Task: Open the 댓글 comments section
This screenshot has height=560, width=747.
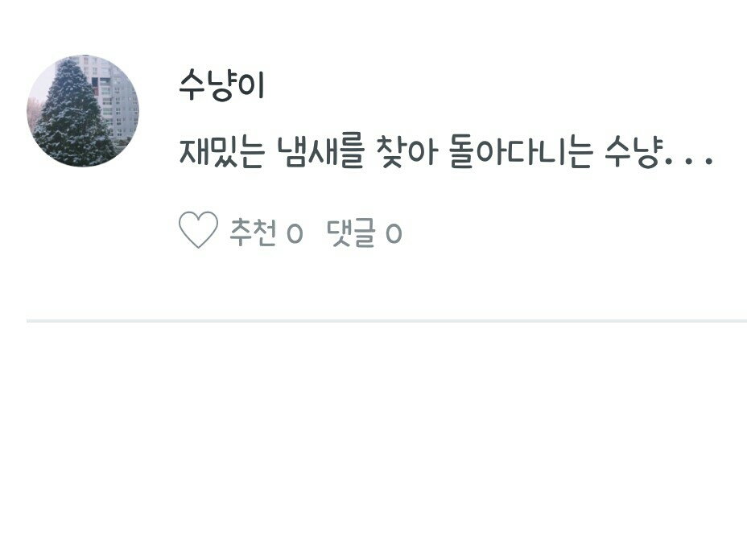Action: [351, 233]
